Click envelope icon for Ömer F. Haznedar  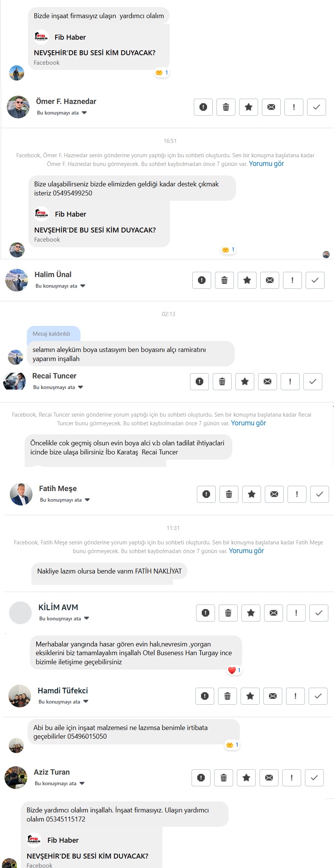pos(271,107)
